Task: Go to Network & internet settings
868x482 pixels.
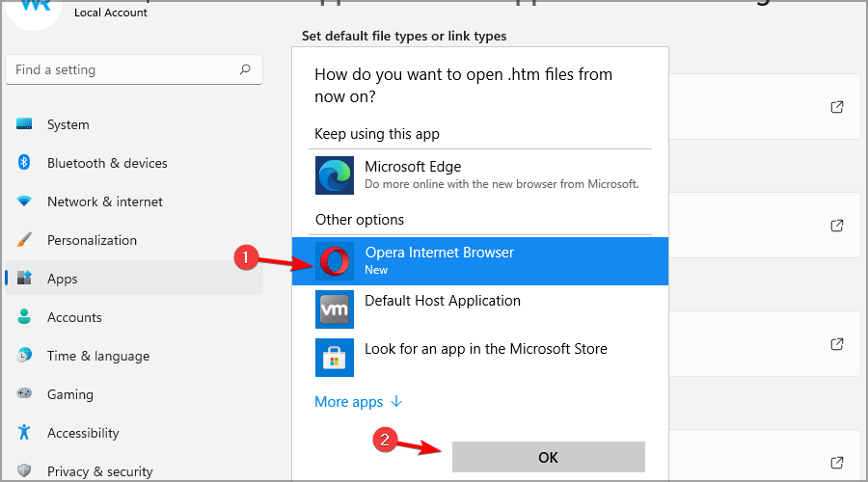Action: (104, 201)
